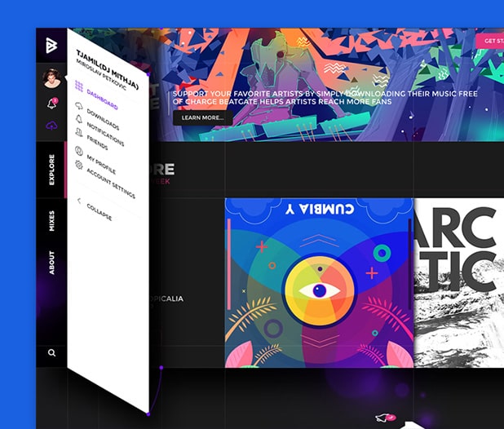Switch to the Mixes sidebar tab
The width and height of the screenshot is (504, 429).
tap(51, 221)
